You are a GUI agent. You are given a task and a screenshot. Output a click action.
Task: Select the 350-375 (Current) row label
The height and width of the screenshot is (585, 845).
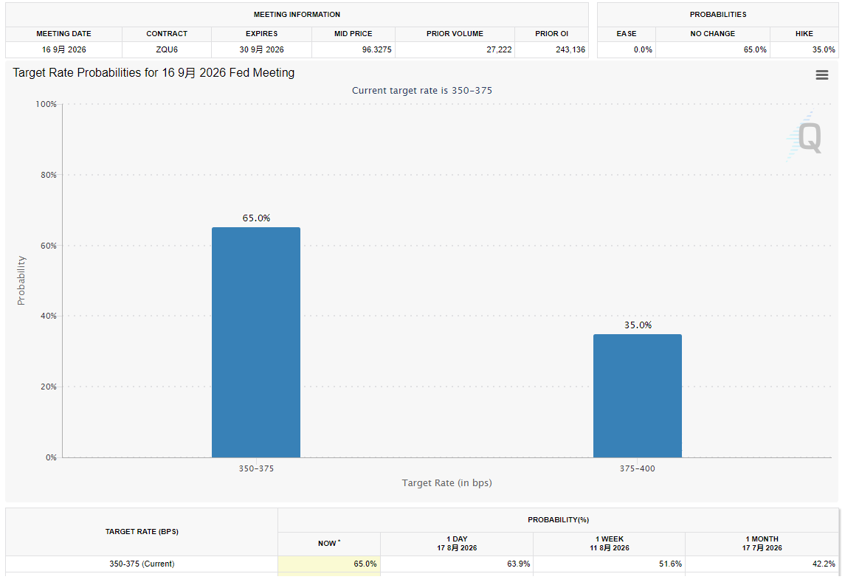[x=142, y=564]
